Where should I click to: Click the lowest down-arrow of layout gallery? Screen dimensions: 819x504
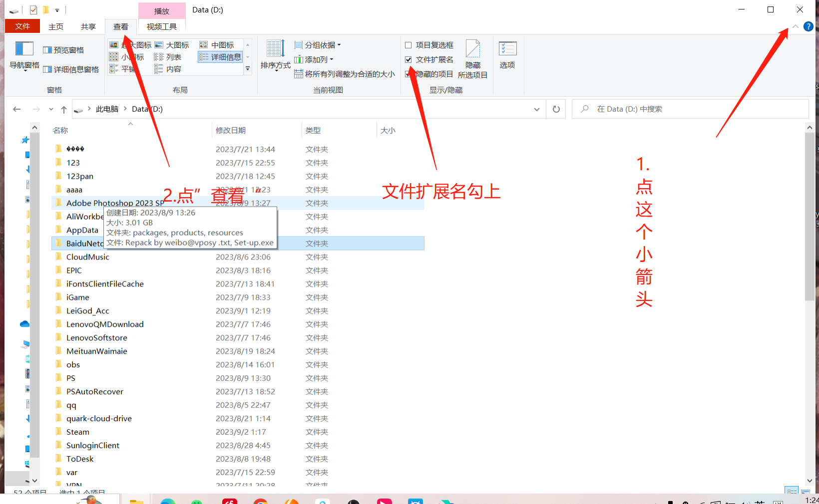tap(248, 68)
